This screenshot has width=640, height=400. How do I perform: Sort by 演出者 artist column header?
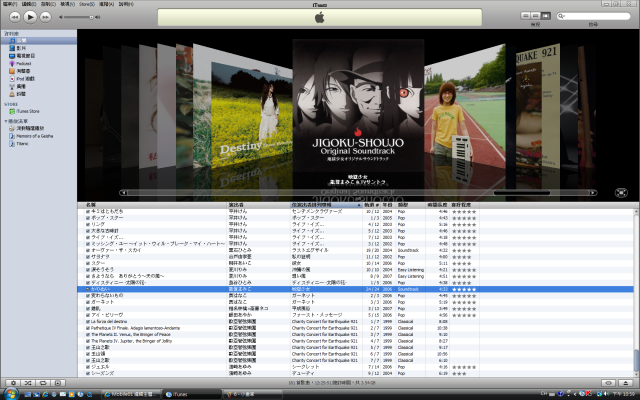click(x=258, y=205)
